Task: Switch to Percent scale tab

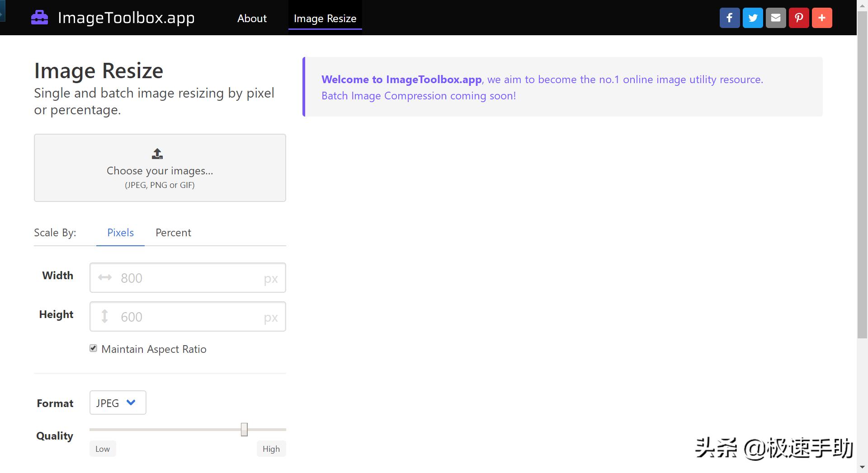Action: pos(173,233)
